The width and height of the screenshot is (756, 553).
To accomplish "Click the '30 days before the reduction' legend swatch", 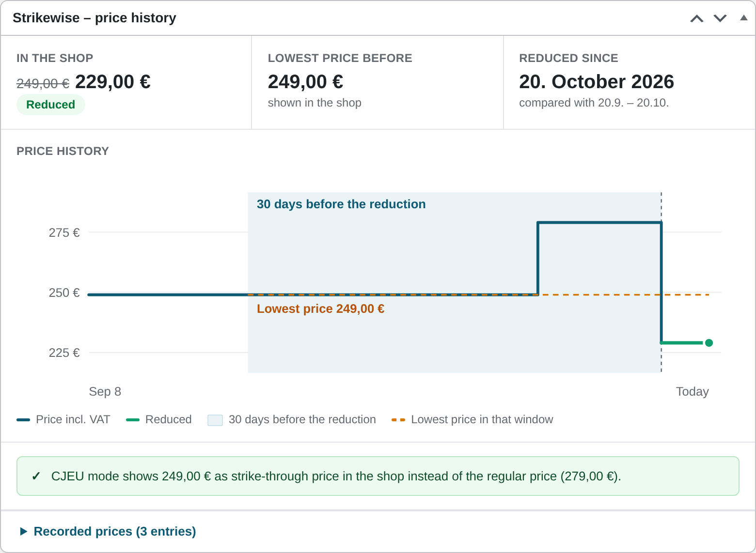I will pos(215,420).
